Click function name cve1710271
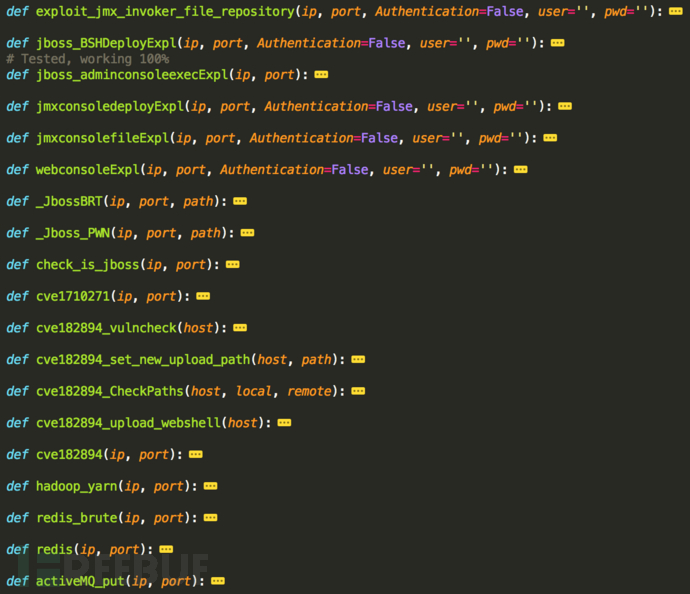This screenshot has height=594, width=690. pyautogui.click(x=73, y=297)
